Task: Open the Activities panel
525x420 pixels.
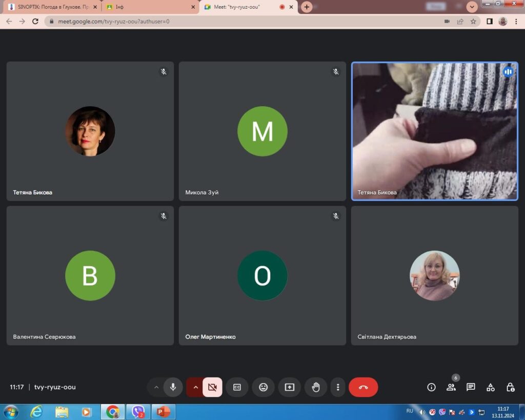Action: 491,387
